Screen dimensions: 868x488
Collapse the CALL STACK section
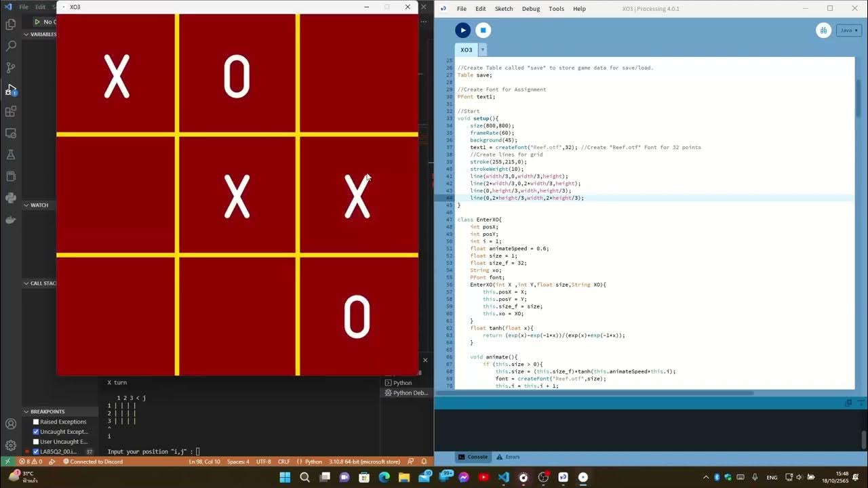(x=39, y=283)
